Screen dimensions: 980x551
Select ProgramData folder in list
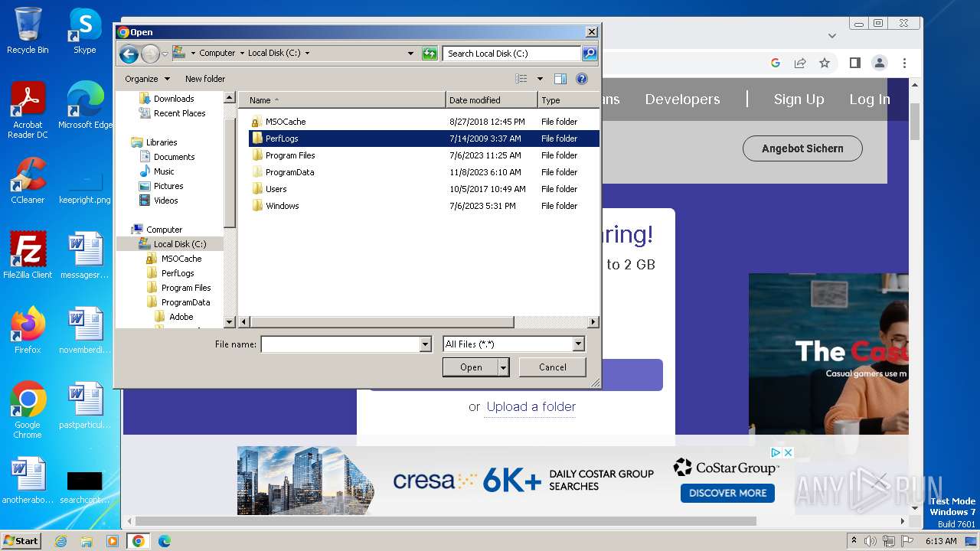[289, 172]
